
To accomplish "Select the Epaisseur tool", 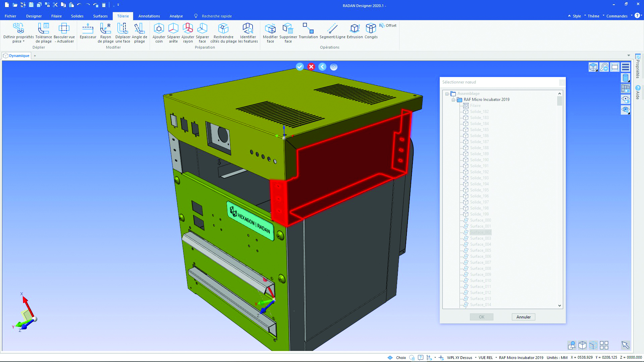I will [88, 31].
